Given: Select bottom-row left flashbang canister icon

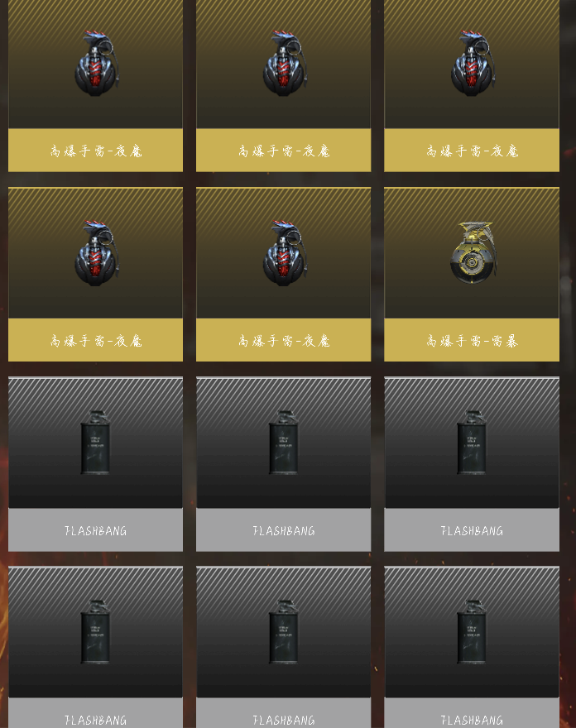Looking at the screenshot, I should tap(96, 632).
